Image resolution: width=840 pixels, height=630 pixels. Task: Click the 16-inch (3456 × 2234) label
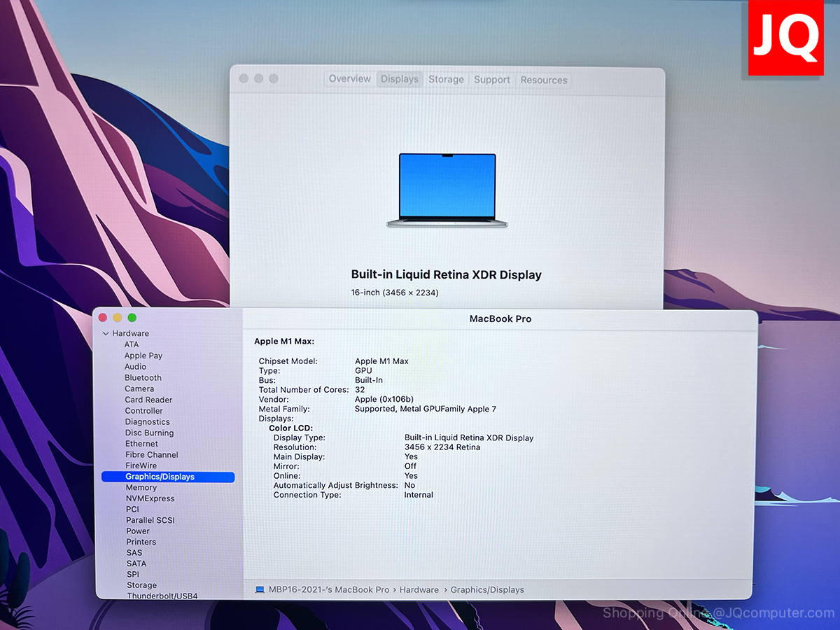click(x=395, y=293)
